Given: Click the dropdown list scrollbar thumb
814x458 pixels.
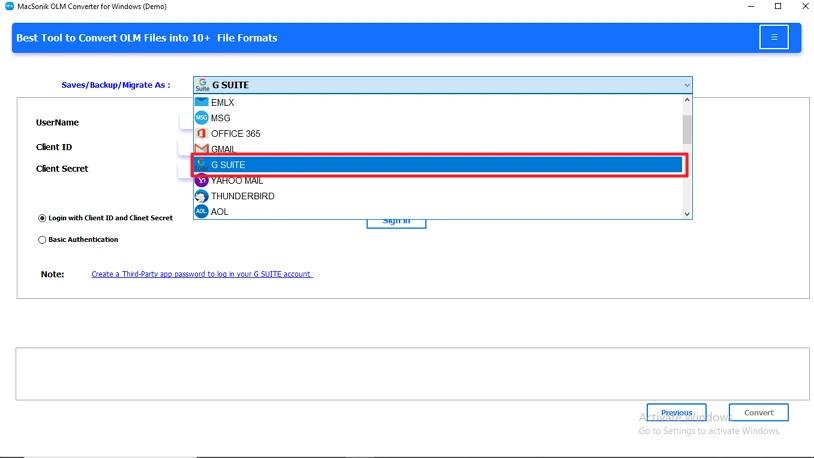Looking at the screenshot, I should [687, 129].
